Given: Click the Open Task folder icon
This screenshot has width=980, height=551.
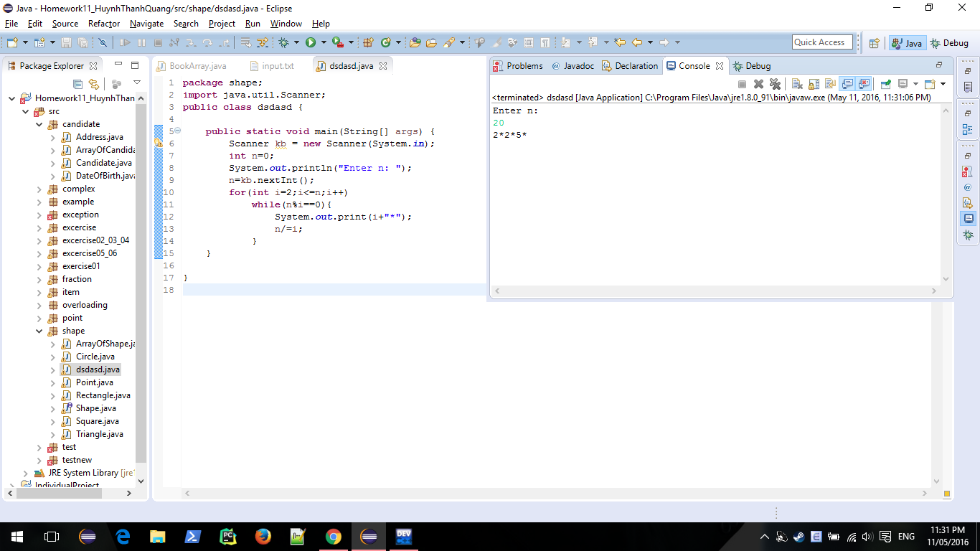Looking at the screenshot, I should (431, 43).
